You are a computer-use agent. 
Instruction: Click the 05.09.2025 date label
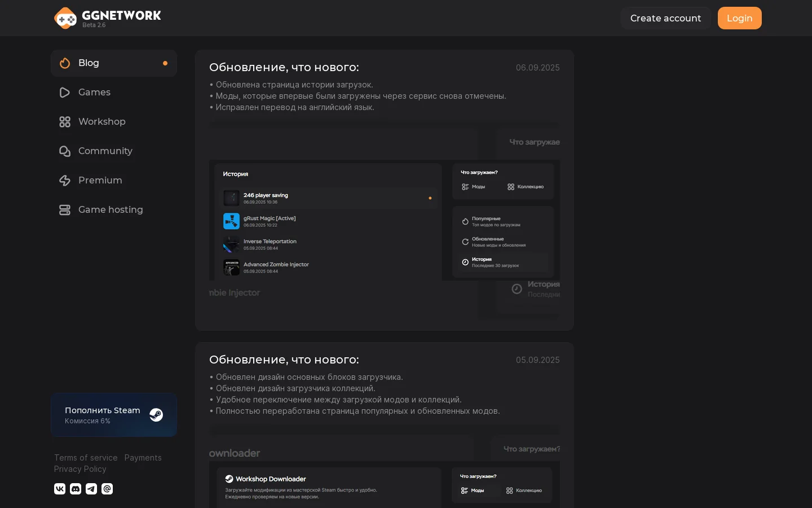click(x=537, y=360)
